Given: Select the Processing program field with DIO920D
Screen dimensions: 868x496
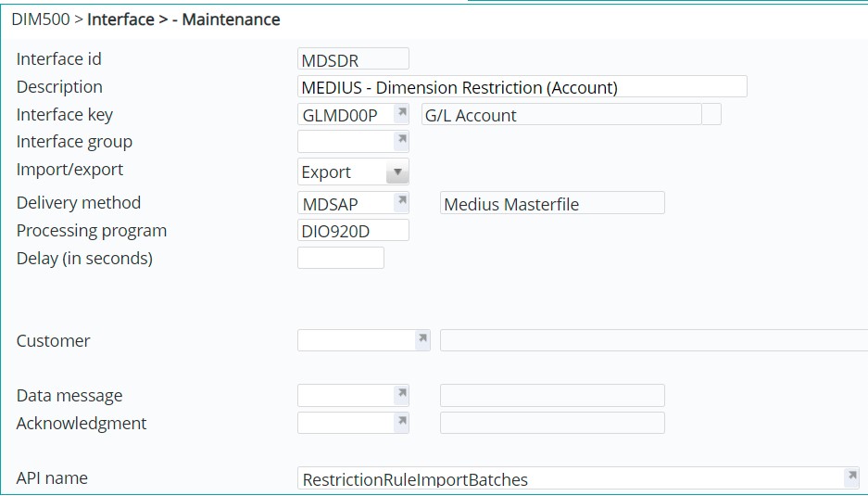Looking at the screenshot, I should pyautogui.click(x=352, y=230).
